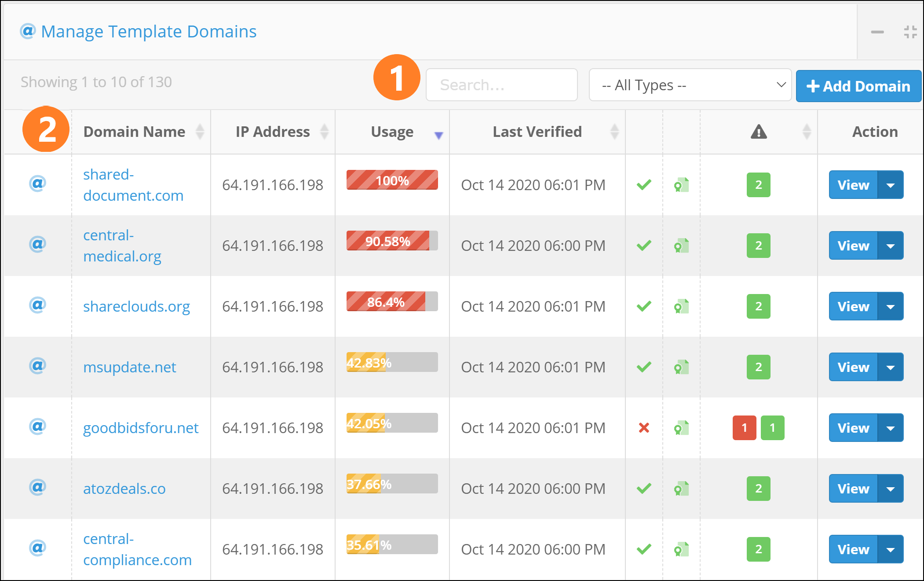Click the 100% usage bar for sharedocument.com
924x581 pixels.
tap(392, 180)
